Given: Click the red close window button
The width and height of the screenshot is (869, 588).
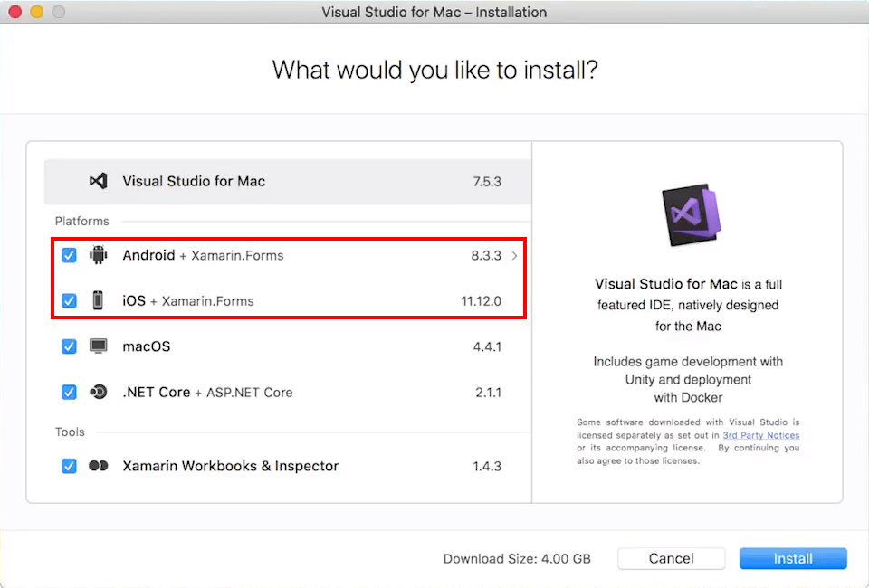Looking at the screenshot, I should tap(15, 12).
